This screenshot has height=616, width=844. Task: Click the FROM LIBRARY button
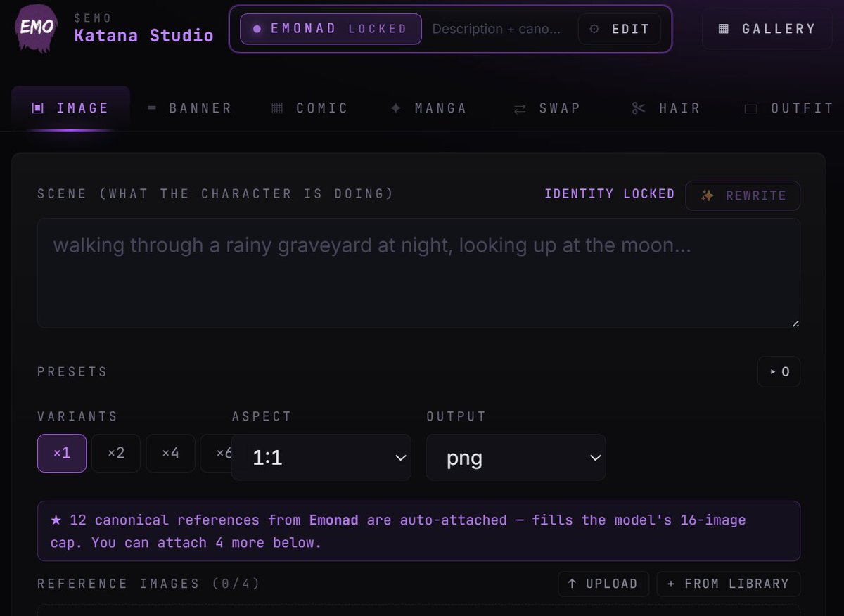(x=729, y=584)
